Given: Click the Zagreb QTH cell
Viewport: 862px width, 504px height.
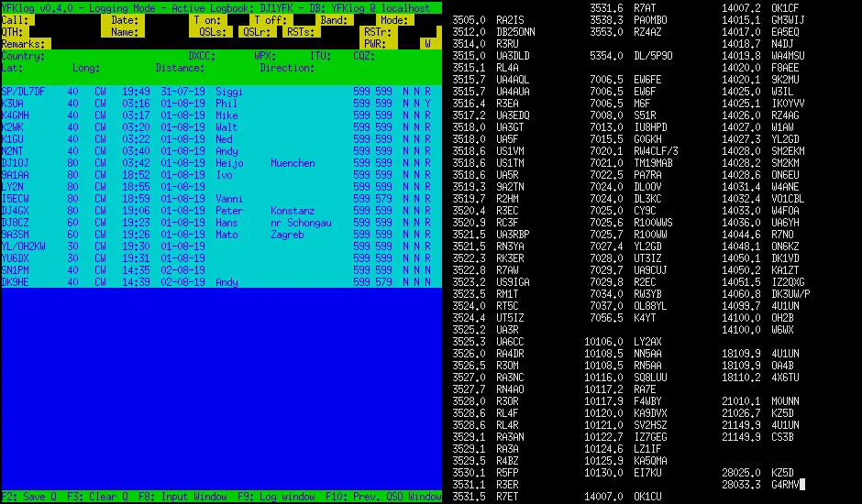Looking at the screenshot, I should coord(287,235).
